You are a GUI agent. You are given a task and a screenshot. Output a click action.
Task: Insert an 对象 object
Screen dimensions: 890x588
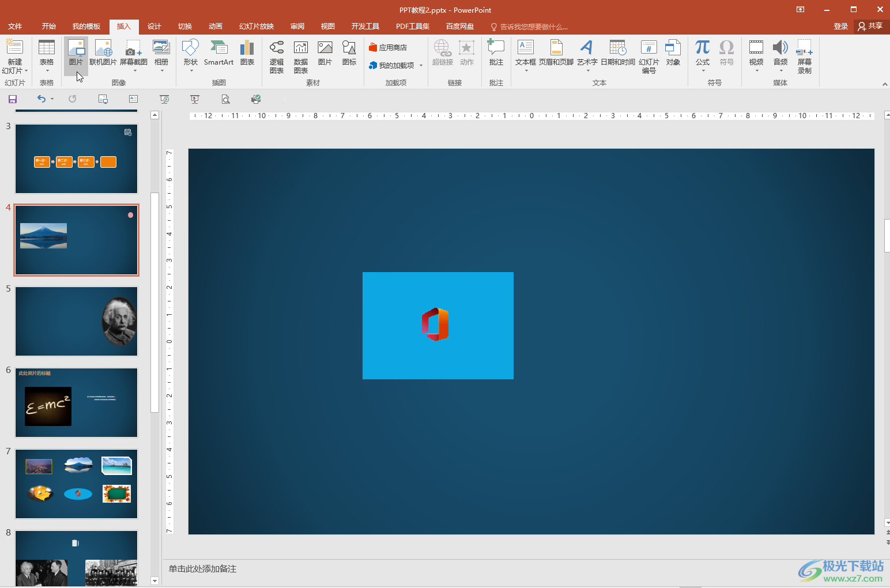coord(673,53)
